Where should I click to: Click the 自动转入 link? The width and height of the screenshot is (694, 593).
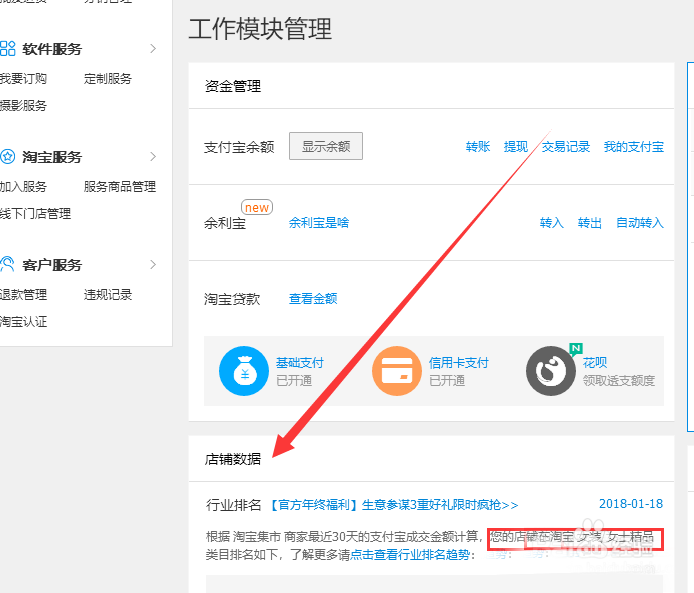pos(640,223)
